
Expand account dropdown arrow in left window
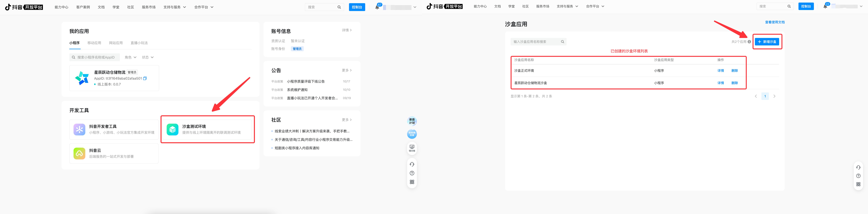pos(415,7)
